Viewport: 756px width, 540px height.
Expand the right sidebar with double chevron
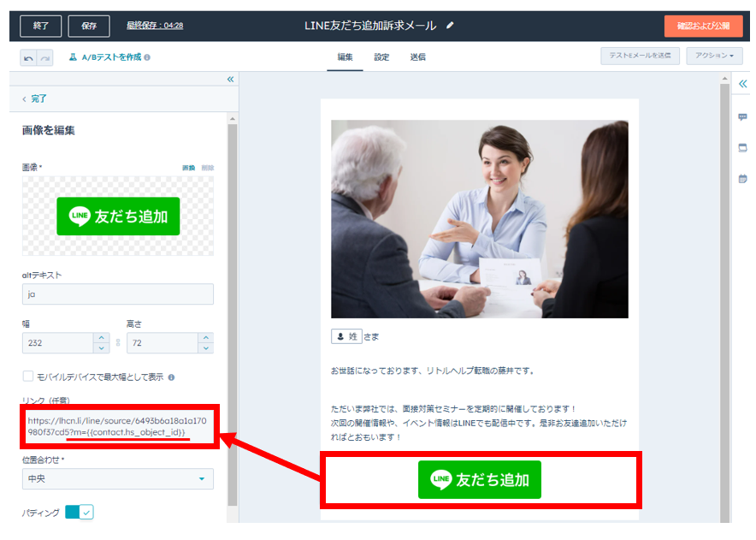(x=742, y=84)
